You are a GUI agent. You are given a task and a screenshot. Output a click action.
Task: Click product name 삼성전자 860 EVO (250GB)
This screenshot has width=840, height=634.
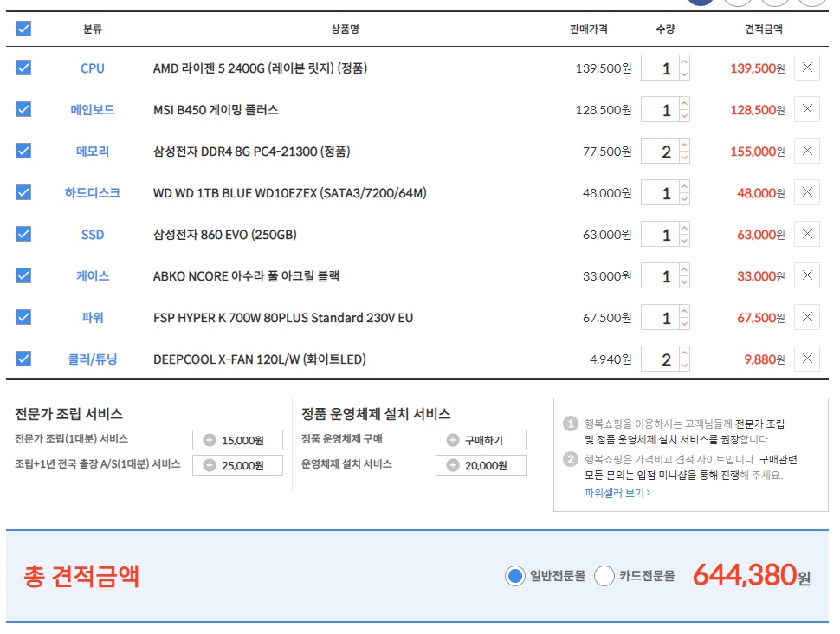click(225, 235)
